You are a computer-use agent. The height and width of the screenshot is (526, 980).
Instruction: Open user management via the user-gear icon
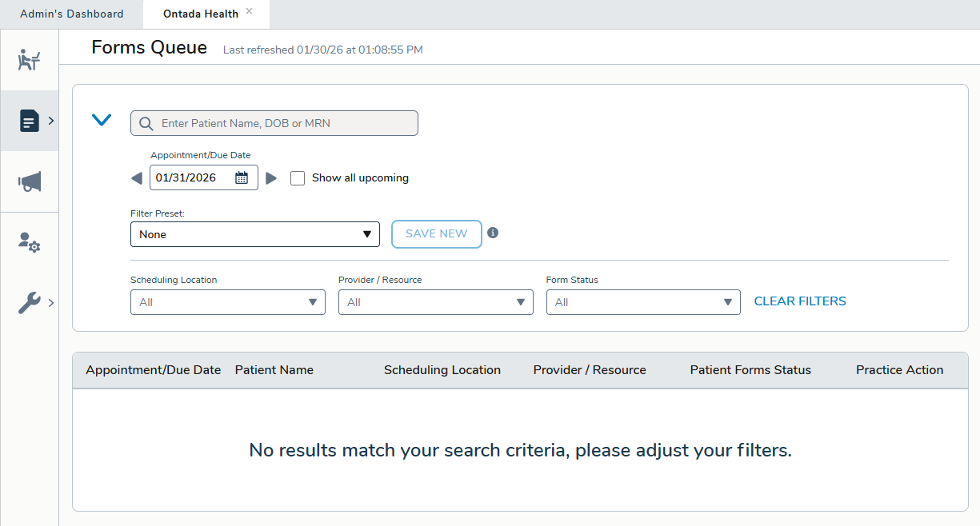point(29,242)
